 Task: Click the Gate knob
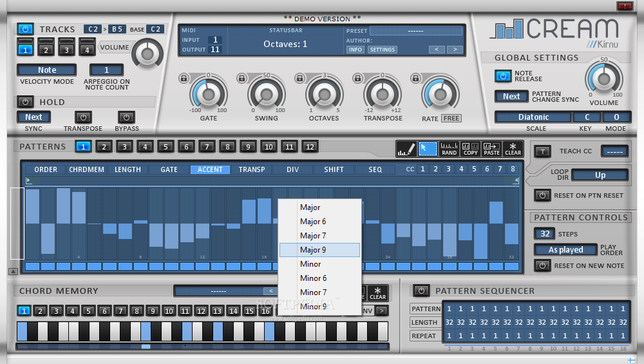coord(208,94)
